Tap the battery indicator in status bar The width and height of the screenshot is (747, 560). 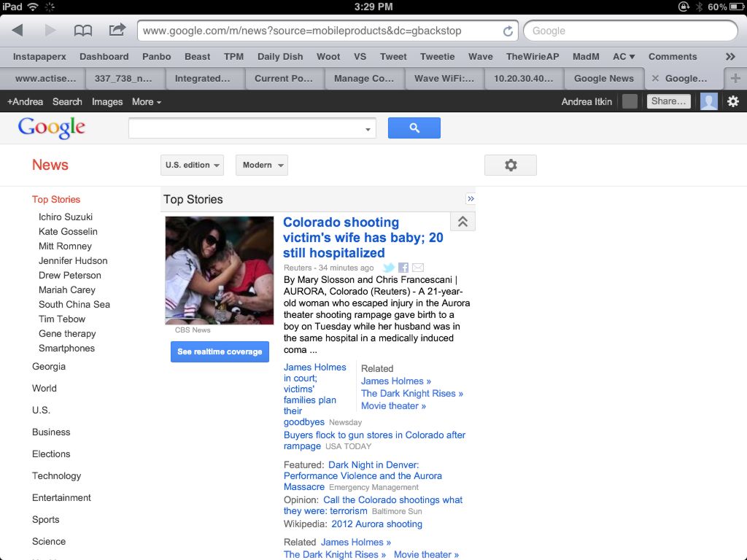(x=735, y=7)
